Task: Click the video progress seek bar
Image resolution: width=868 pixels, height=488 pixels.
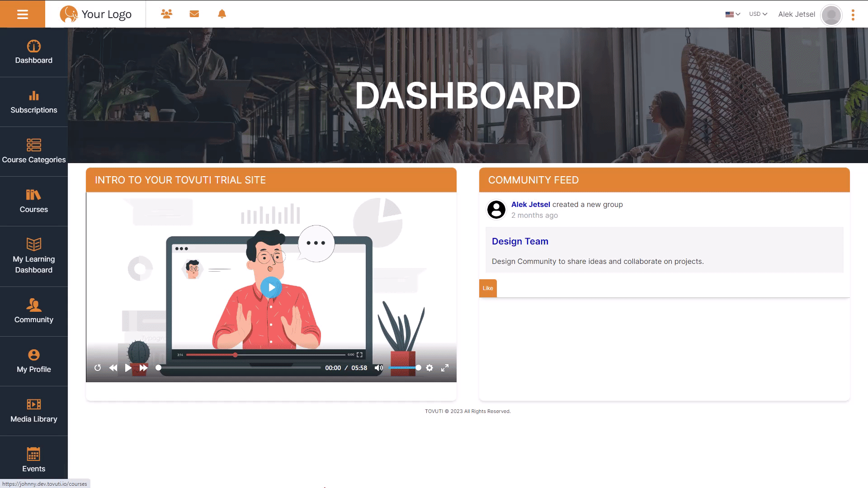Action: (240, 368)
